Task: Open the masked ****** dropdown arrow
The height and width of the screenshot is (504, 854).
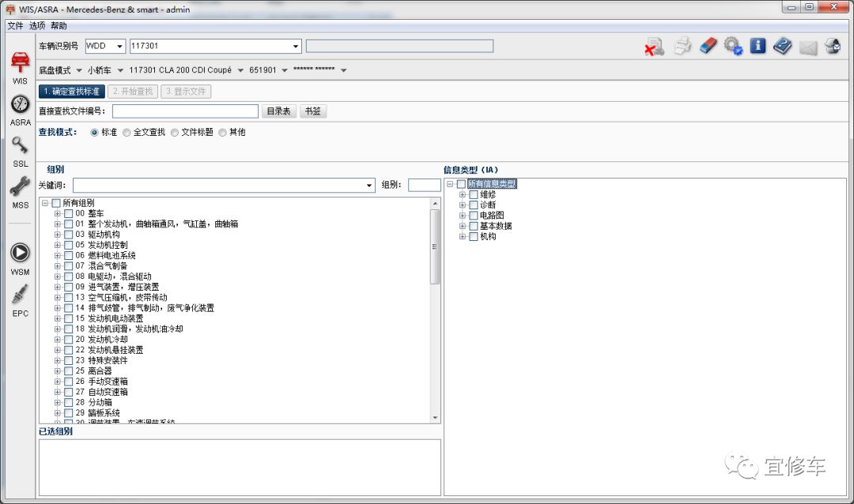Action: (x=344, y=70)
